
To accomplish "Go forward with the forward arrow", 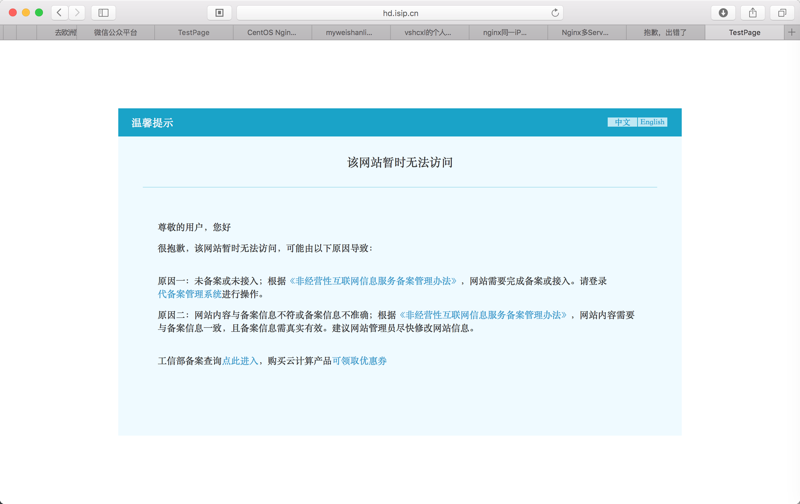I will tap(77, 13).
